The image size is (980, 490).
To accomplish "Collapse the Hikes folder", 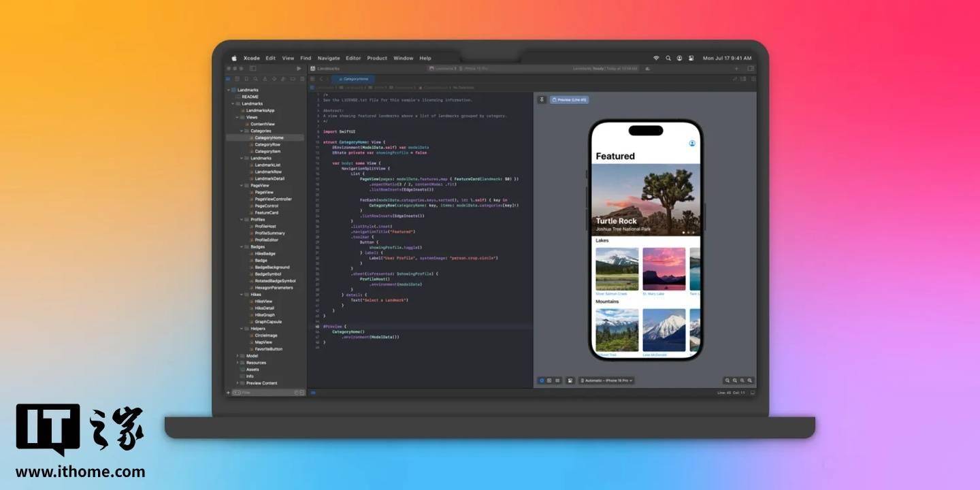I will [242, 294].
